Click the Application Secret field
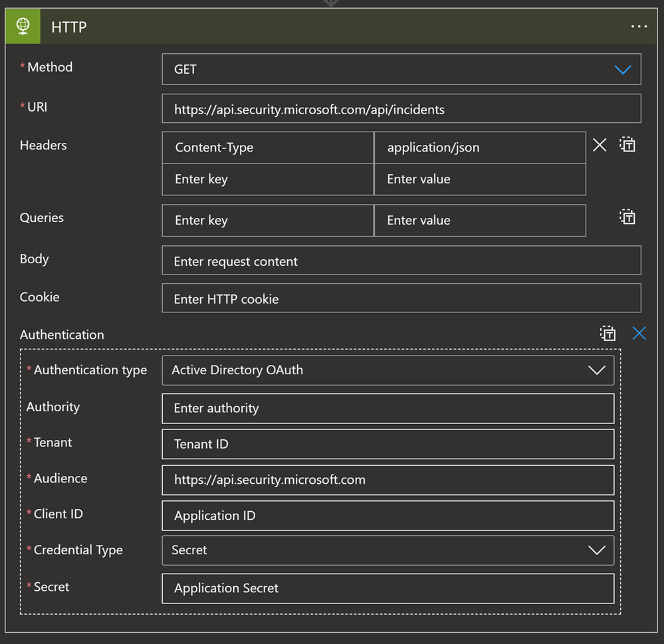This screenshot has height=644, width=664. (387, 588)
